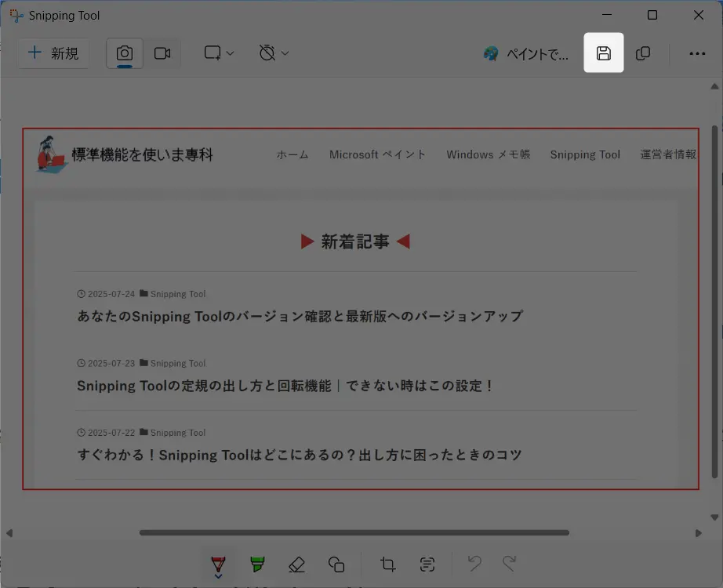Minimize the Snipping Tool window
The height and width of the screenshot is (588, 723).
click(x=607, y=15)
